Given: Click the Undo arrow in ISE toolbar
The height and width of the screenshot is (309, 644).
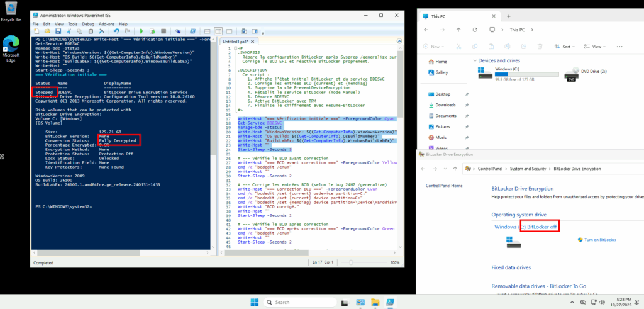Looking at the screenshot, I should [116, 31].
